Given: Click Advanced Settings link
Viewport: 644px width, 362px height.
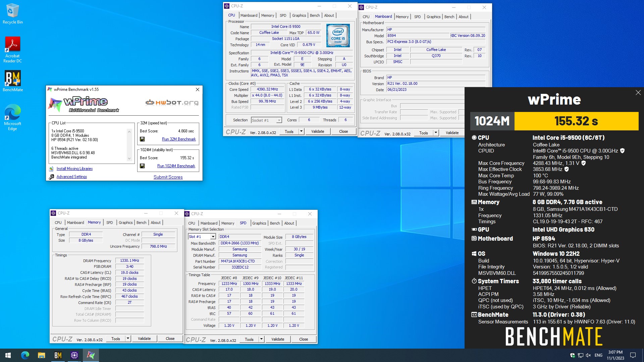Looking at the screenshot, I should coord(71,177).
